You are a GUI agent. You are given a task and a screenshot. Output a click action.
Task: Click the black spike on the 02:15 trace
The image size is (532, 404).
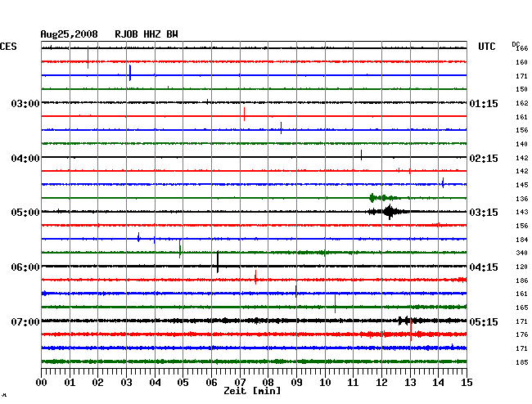[361, 155]
